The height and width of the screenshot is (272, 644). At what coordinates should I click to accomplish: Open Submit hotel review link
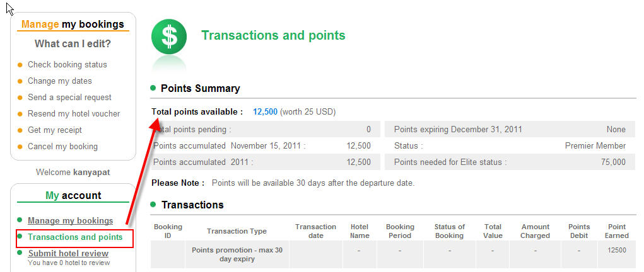tap(68, 254)
